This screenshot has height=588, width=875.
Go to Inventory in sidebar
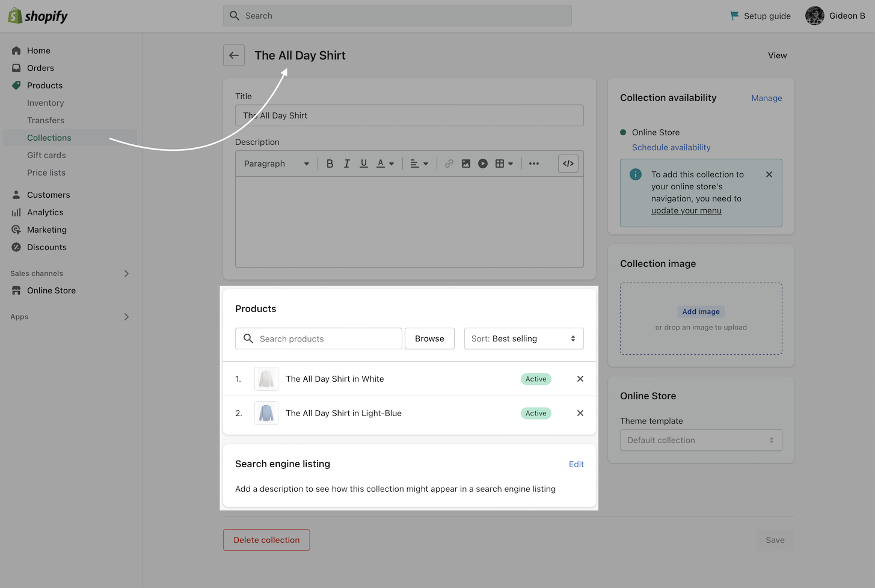45,103
